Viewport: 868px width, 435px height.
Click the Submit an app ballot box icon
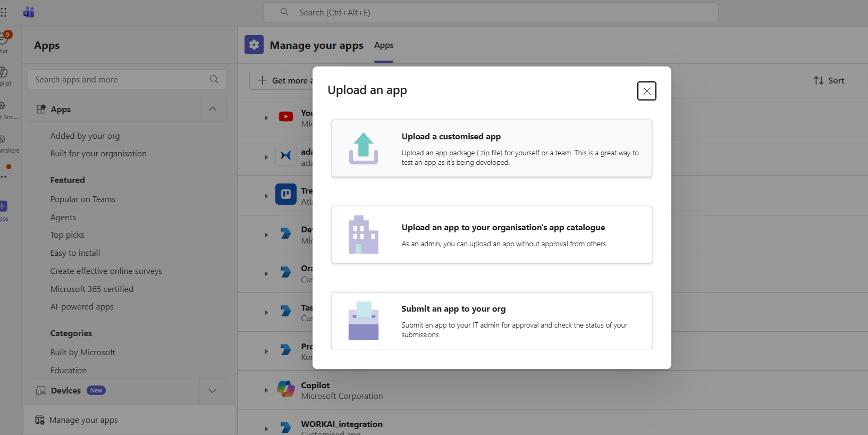click(364, 321)
